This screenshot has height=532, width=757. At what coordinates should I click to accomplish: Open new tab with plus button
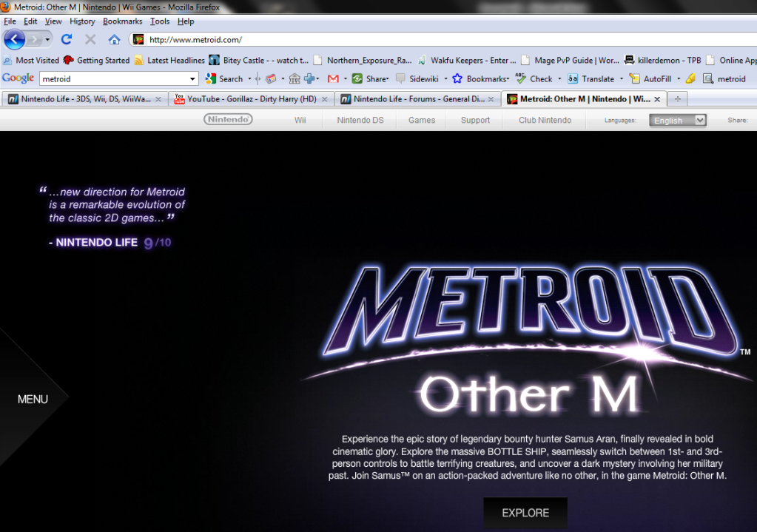pos(677,98)
